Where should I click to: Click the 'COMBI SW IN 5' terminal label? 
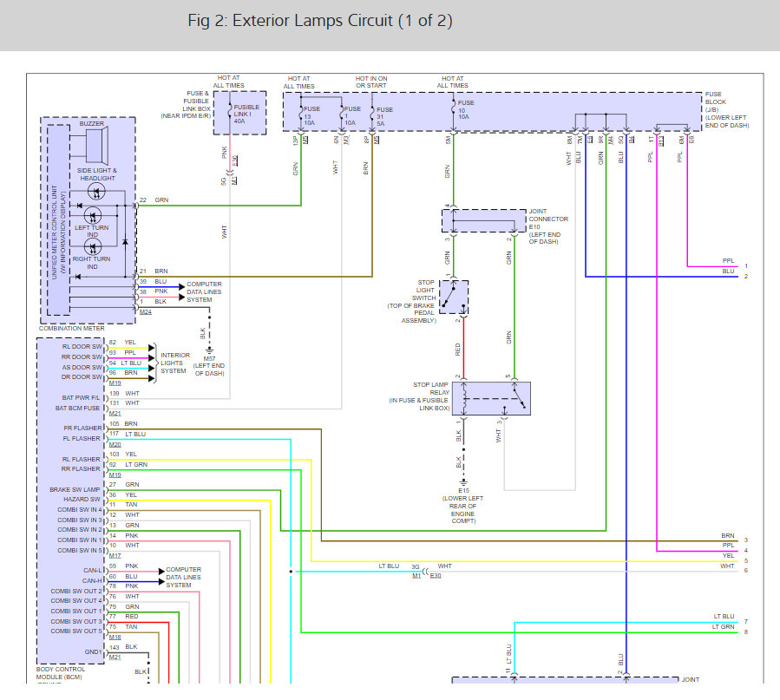[x=80, y=550]
